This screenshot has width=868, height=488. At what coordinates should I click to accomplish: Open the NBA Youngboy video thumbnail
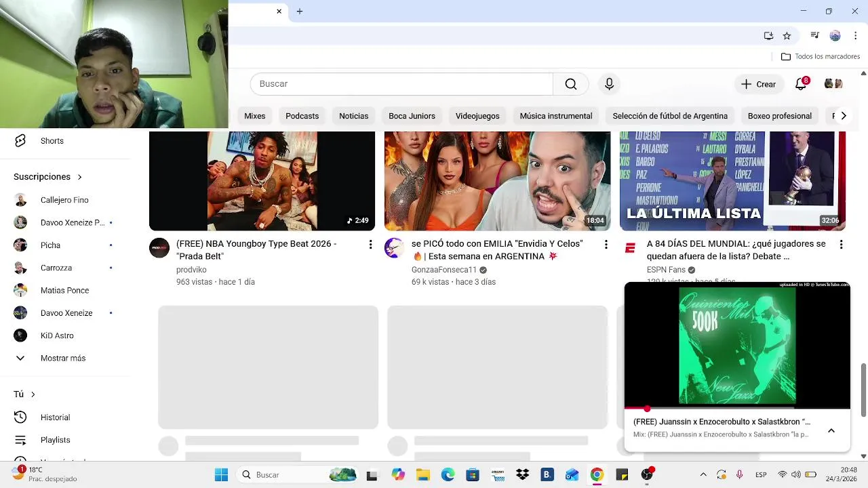[x=262, y=181]
